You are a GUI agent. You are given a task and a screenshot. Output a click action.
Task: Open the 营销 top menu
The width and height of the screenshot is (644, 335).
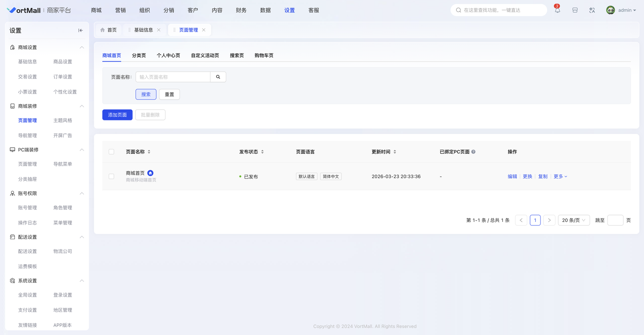tap(120, 10)
